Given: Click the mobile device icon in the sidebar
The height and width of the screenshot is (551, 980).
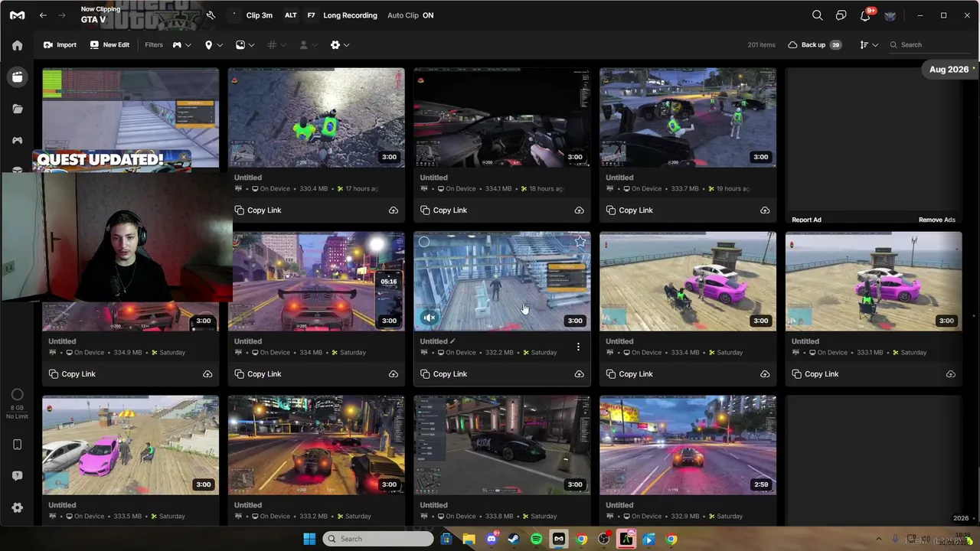Looking at the screenshot, I should 18,445.
